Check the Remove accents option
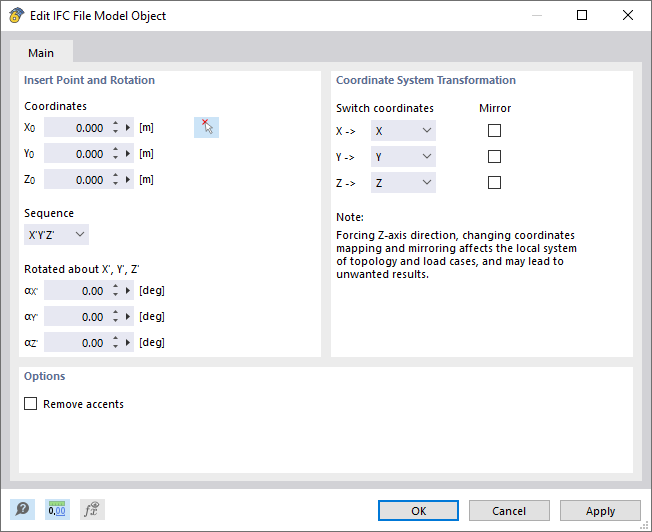The image size is (652, 532). tap(30, 404)
